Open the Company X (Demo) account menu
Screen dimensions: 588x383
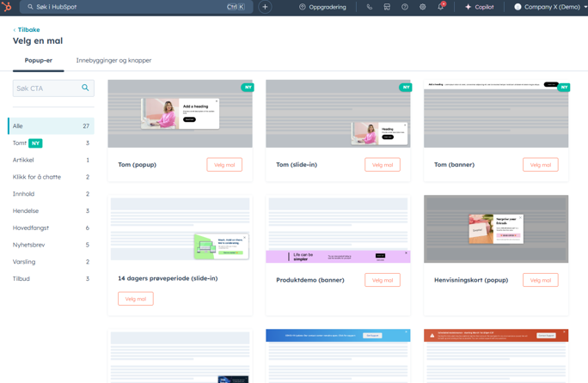click(550, 7)
